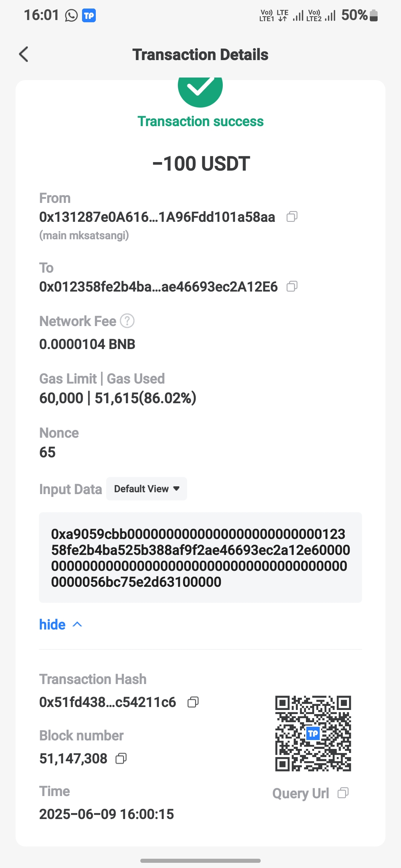Tap the green success checkmark icon
401x868 pixels.
coord(200,89)
